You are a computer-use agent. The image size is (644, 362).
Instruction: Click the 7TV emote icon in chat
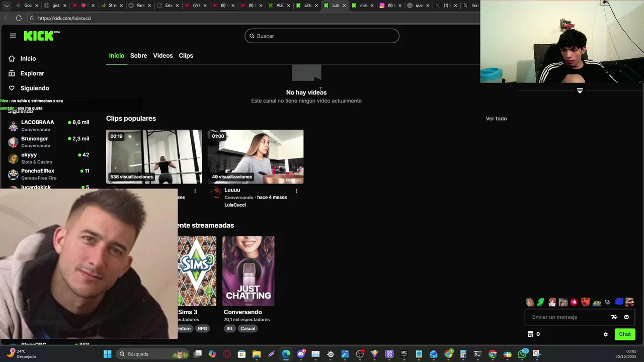pos(614,317)
